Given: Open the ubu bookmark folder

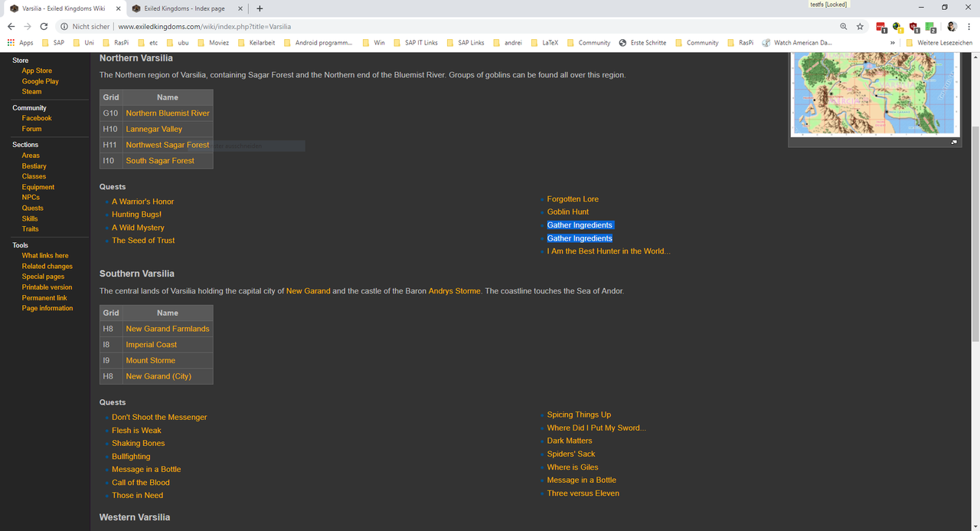Looking at the screenshot, I should [x=176, y=43].
